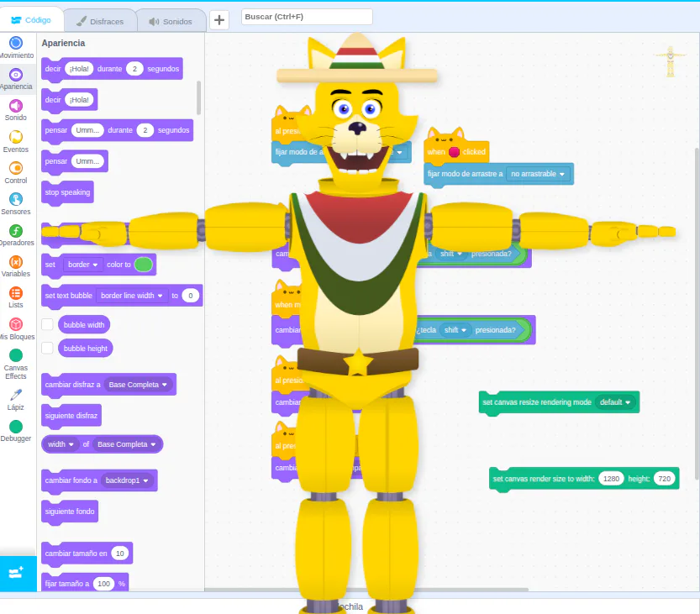700x614 pixels.
Task: Click the Buscar (Ctrl+F) search field
Action: pyautogui.click(x=308, y=17)
